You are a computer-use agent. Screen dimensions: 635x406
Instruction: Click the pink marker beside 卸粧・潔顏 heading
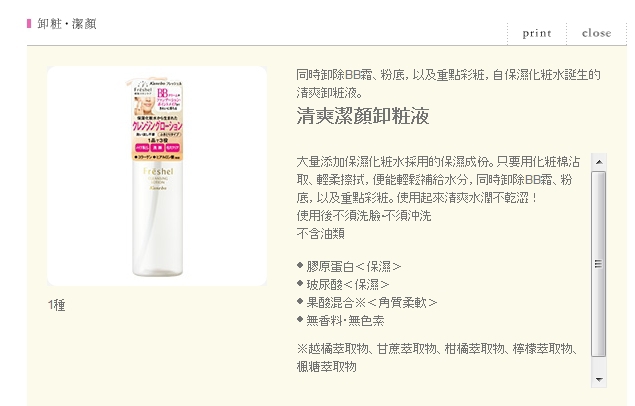point(29,24)
